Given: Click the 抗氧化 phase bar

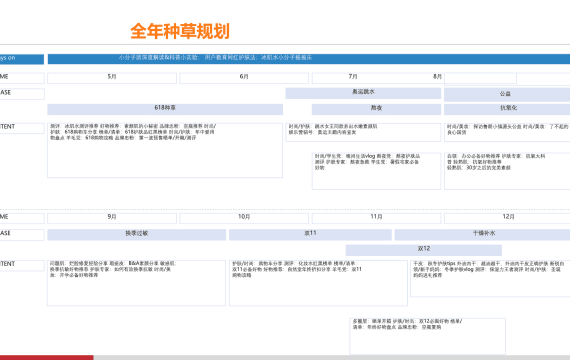Looking at the screenshot, I should coord(507,109).
